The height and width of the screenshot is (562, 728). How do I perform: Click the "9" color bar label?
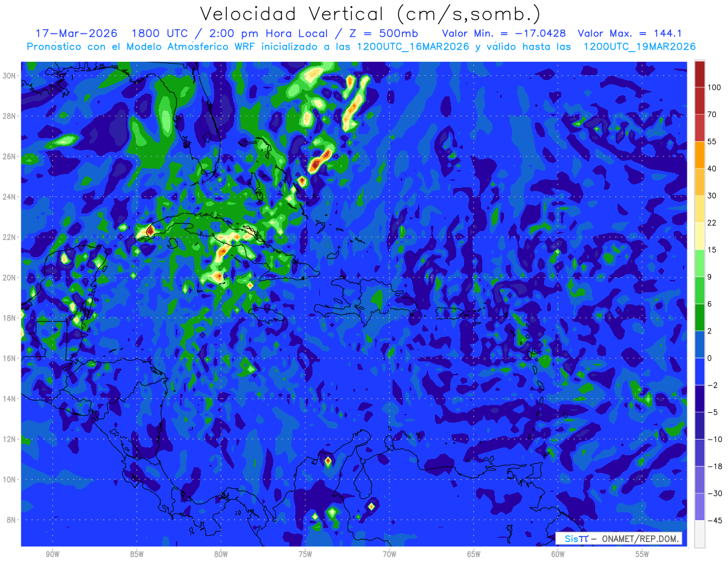710,276
